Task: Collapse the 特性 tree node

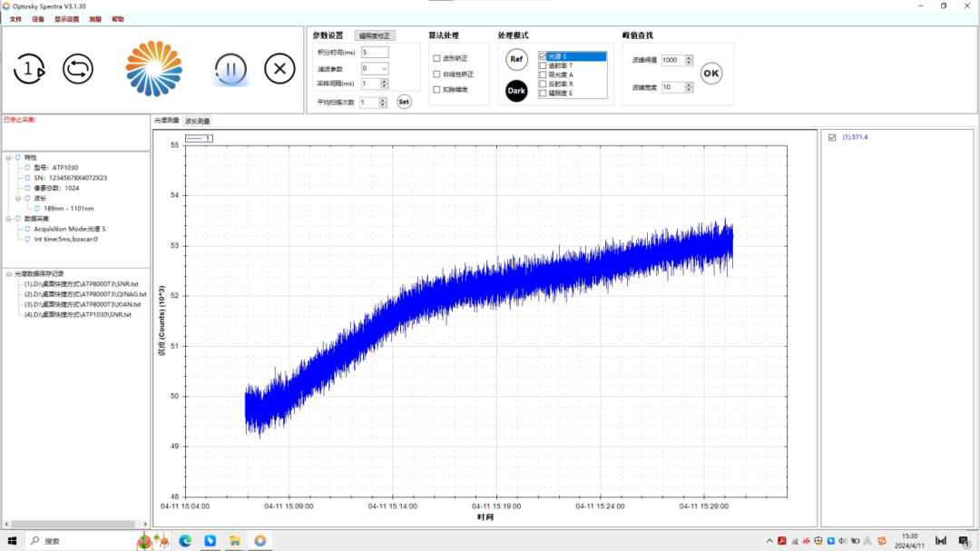Action: (9, 158)
